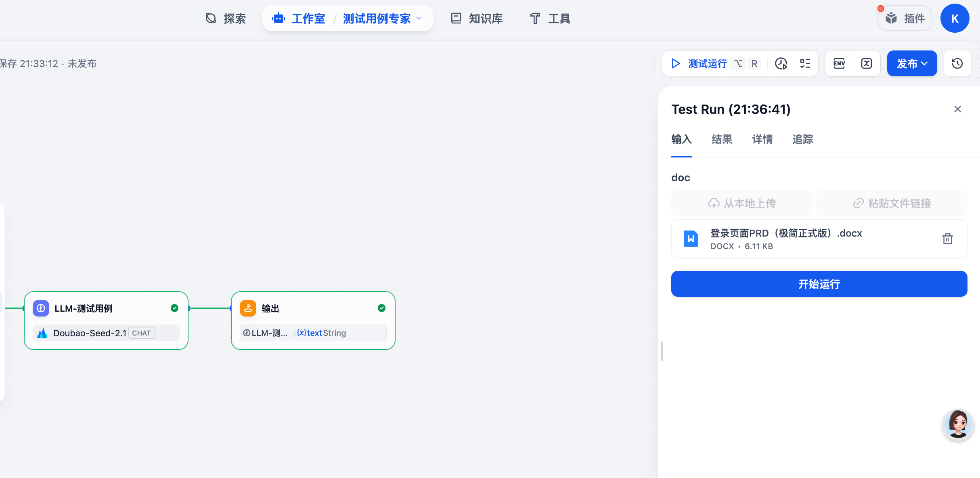Click the 输出 node orange icon
This screenshot has height=478, width=980.
pyautogui.click(x=248, y=308)
